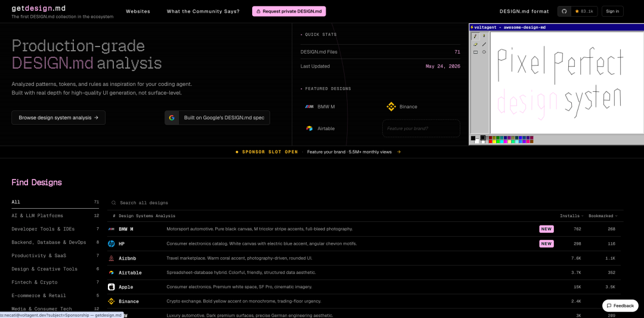
Task: Click the Search all designs field
Action: click(x=366, y=202)
